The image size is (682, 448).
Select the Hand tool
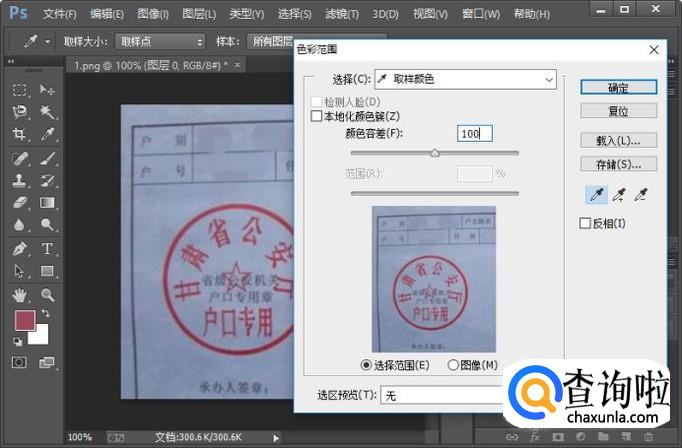(19, 295)
